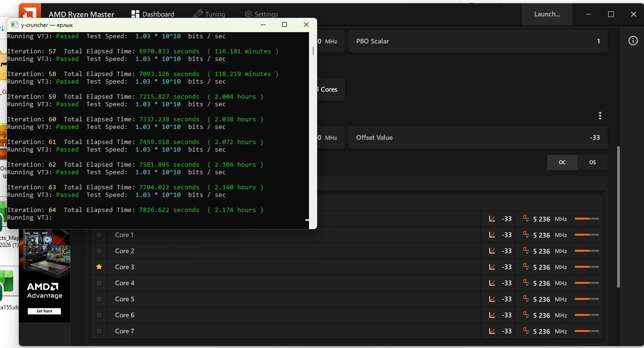
Task: Click the Core 3 row label
Action: click(x=125, y=267)
